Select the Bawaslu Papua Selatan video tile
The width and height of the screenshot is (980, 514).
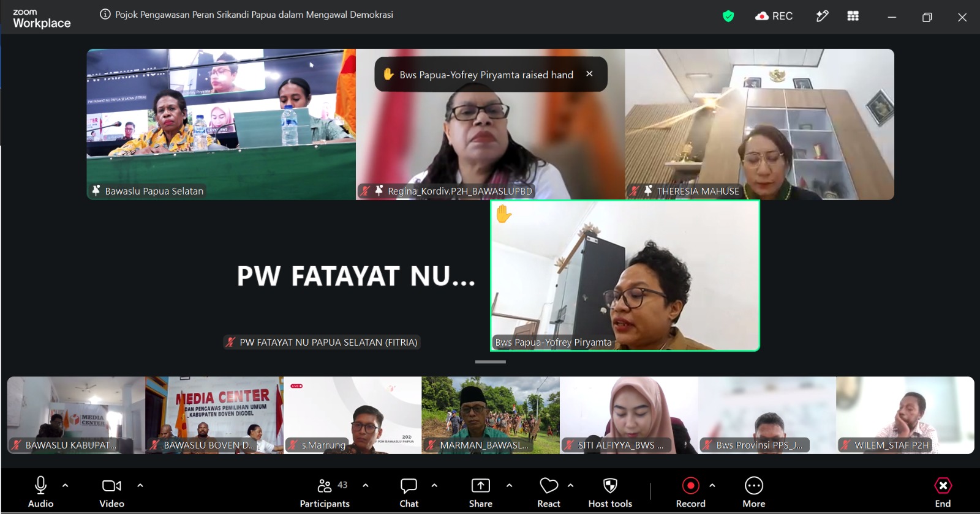pos(221,124)
